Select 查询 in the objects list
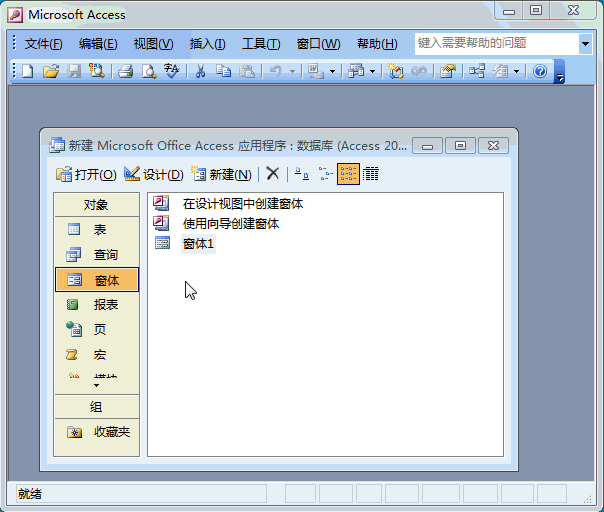 click(x=96, y=255)
